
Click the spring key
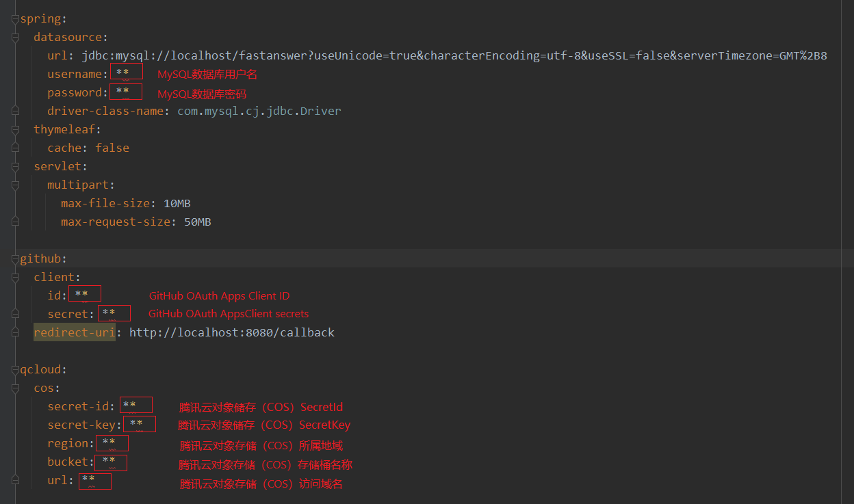40,19
